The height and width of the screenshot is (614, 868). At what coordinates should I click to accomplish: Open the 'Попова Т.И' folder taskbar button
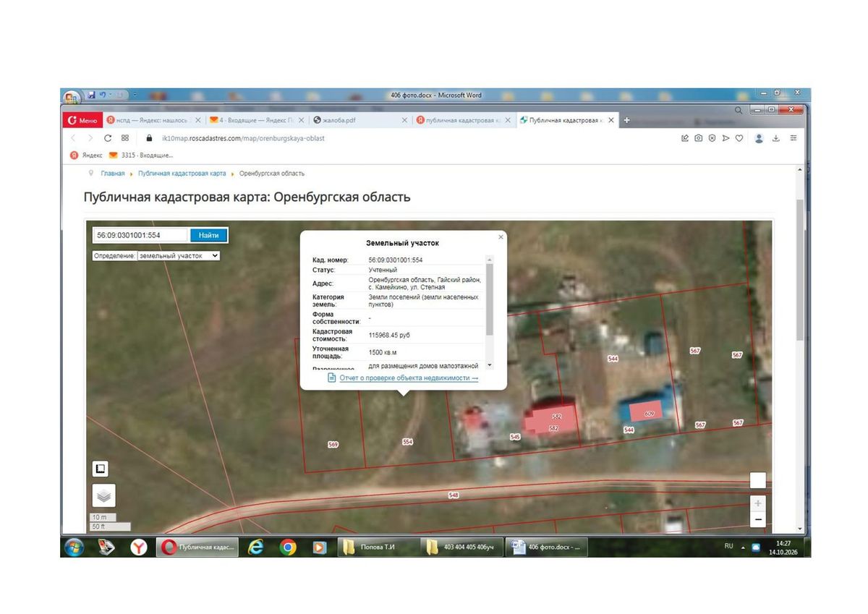(378, 547)
